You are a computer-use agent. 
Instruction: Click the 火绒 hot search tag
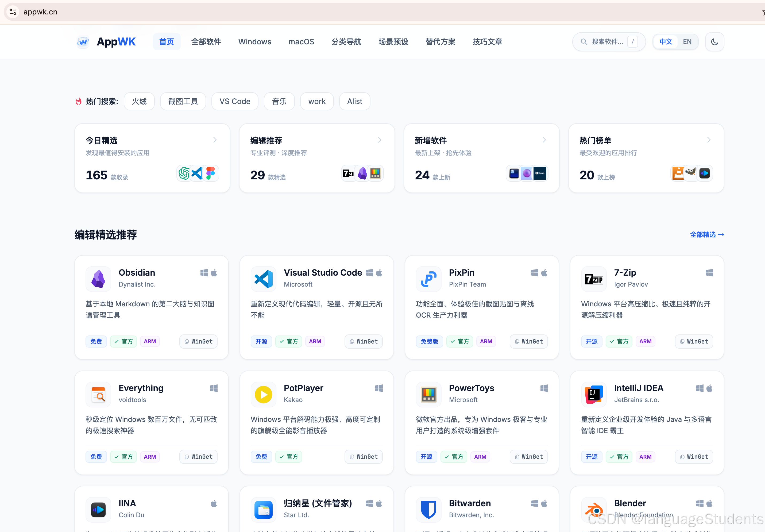click(x=139, y=101)
